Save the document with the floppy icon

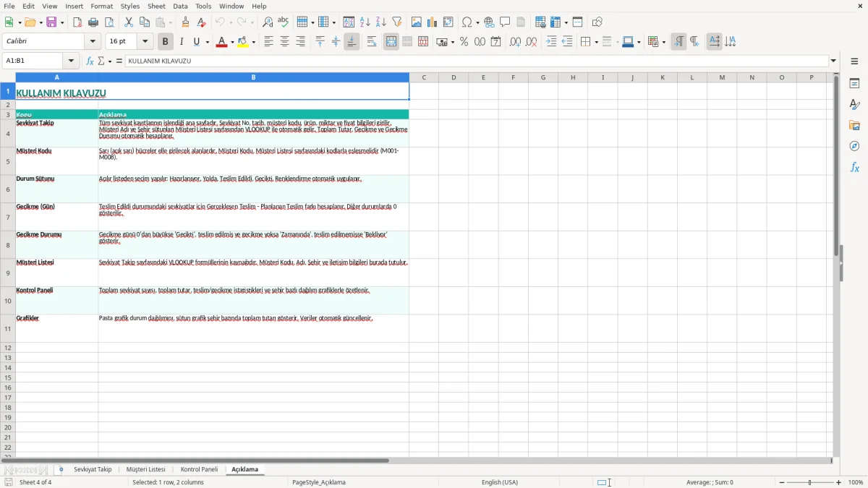tap(51, 22)
